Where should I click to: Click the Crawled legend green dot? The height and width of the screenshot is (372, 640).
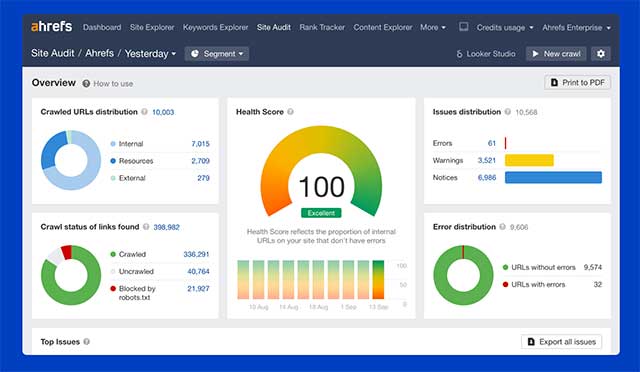pyautogui.click(x=113, y=254)
